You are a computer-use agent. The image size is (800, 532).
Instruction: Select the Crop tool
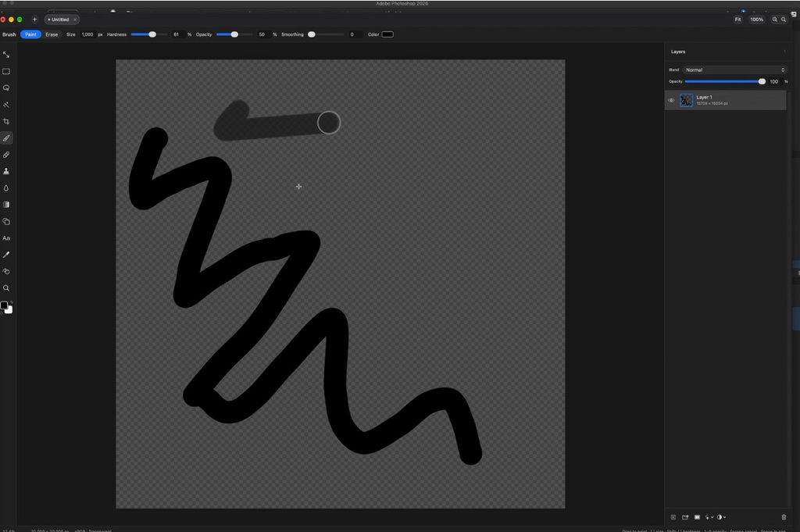click(x=6, y=121)
